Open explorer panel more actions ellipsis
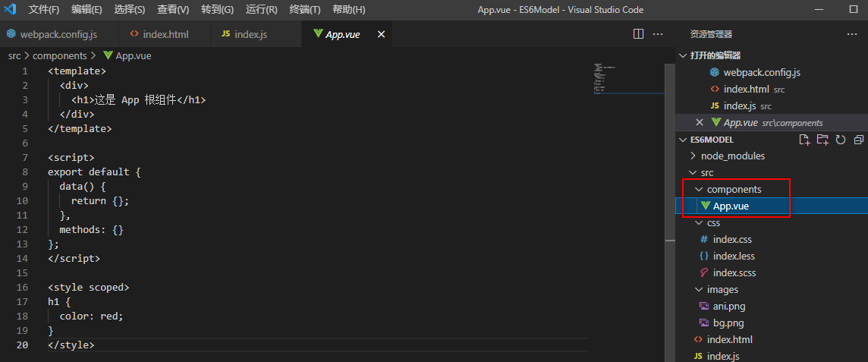 pos(852,34)
